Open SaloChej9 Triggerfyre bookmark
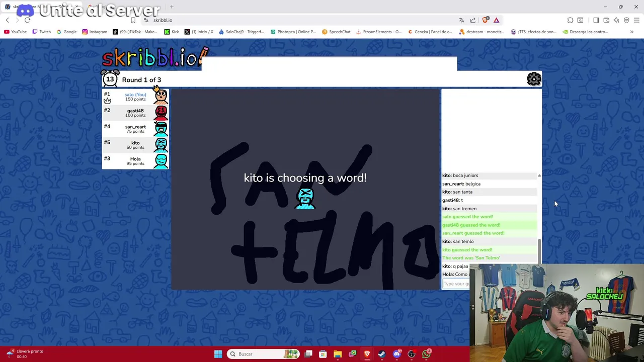This screenshot has height=362, width=644. [242, 32]
